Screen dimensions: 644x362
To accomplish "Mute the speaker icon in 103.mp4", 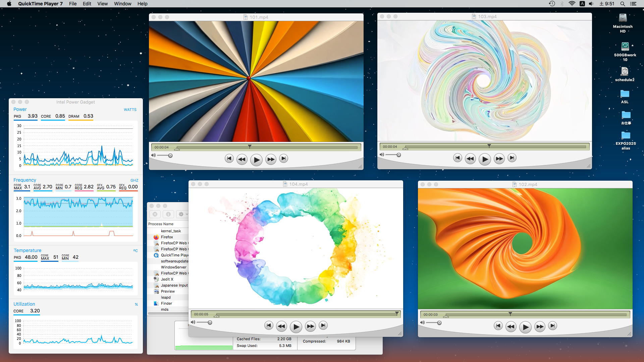I will [382, 155].
